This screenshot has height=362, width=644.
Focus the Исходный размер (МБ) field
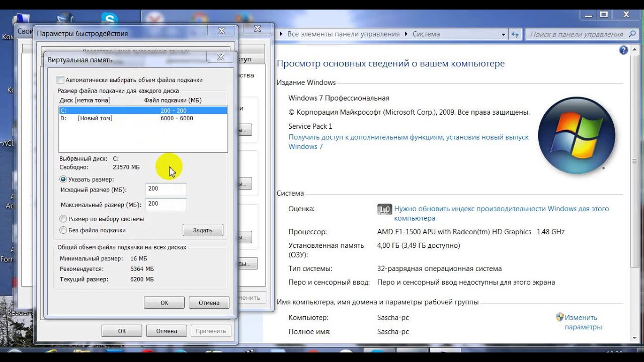click(166, 189)
